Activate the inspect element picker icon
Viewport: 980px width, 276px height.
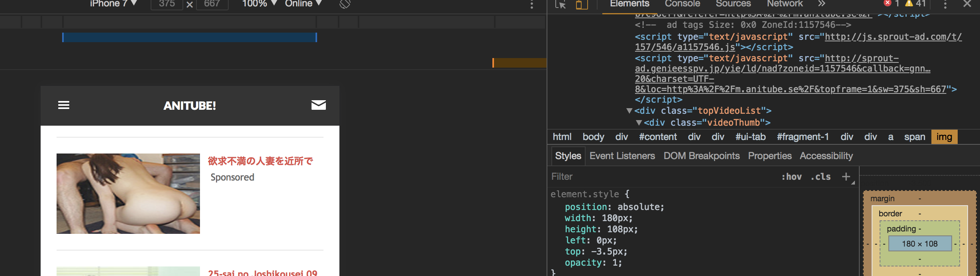tap(561, 4)
